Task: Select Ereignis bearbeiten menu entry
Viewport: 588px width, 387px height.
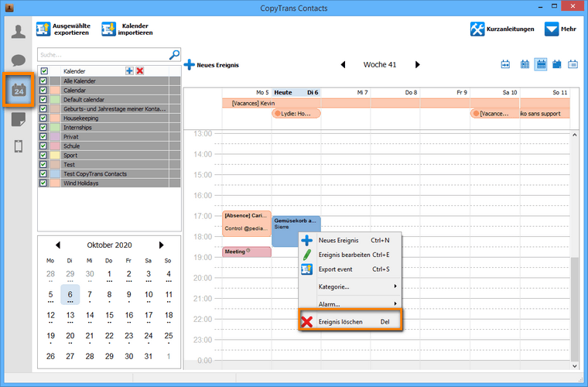Action: click(350, 255)
